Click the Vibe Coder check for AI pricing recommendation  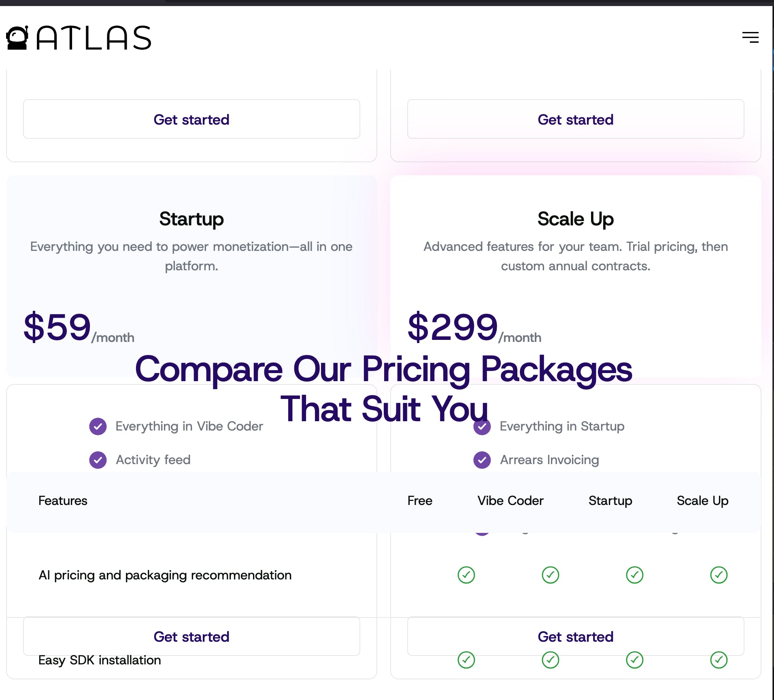click(551, 575)
